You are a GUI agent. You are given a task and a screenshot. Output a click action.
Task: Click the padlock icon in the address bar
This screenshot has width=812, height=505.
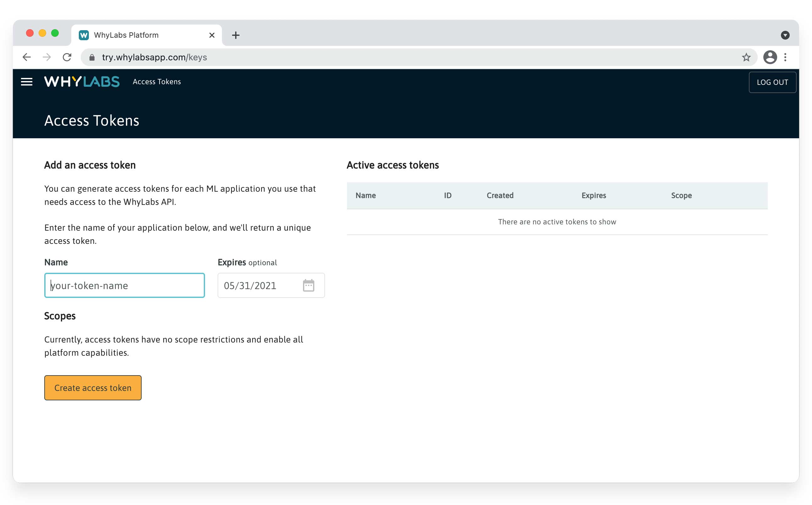[91, 57]
